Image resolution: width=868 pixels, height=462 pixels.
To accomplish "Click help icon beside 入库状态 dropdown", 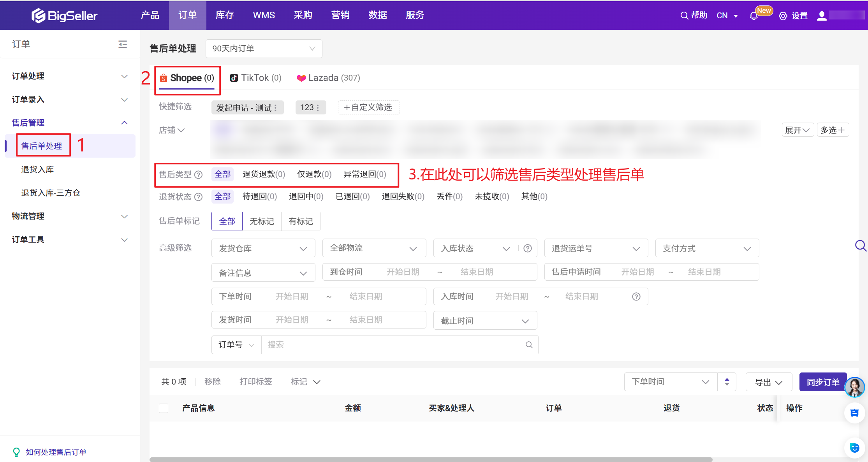I will pos(528,248).
